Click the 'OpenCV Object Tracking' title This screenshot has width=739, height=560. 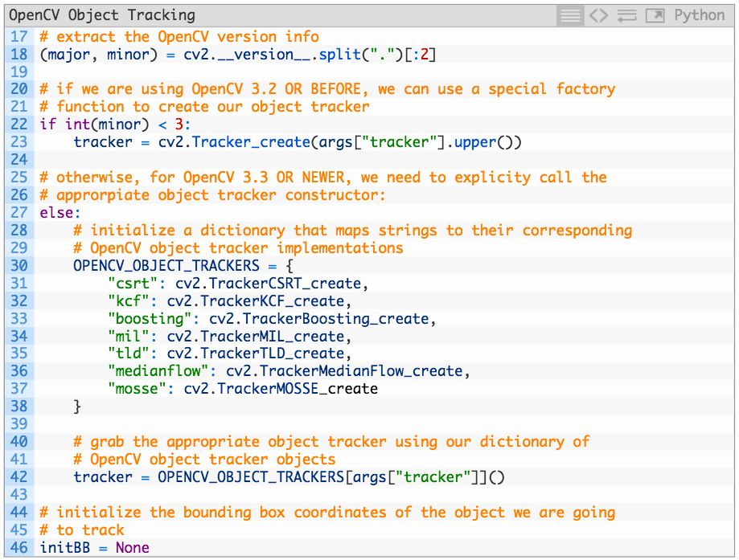(102, 15)
